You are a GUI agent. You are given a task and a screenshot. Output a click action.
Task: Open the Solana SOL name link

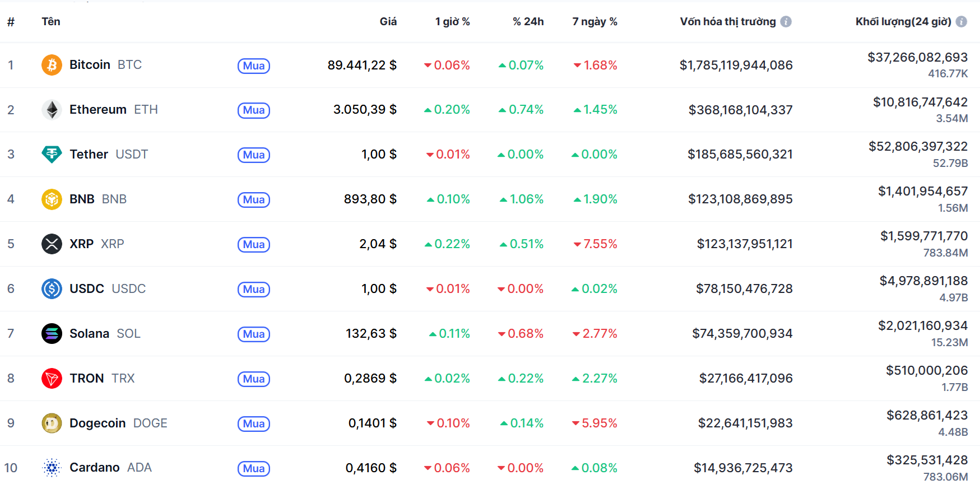[105, 333]
